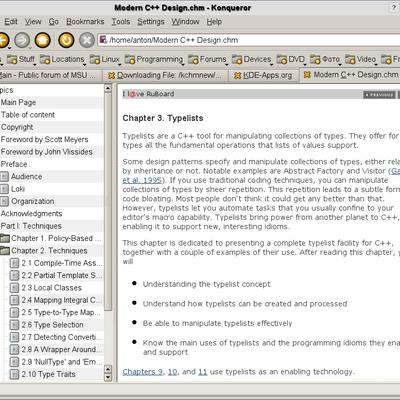Select Part I: Techniques topic

pyautogui.click(x=31, y=226)
